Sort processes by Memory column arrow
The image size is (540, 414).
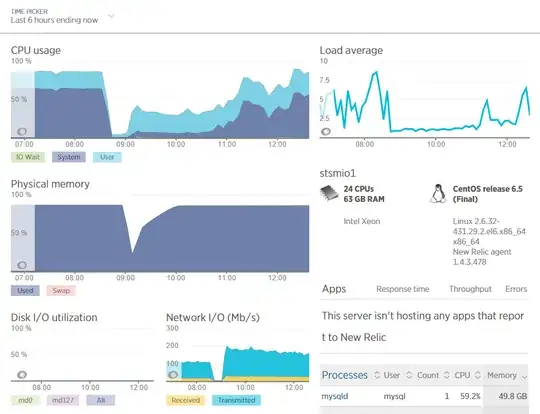tap(525, 377)
